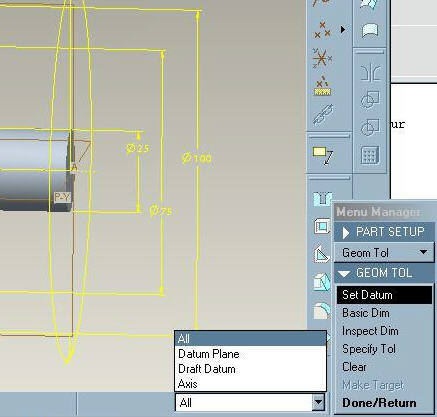437x417 pixels.
Task: Open the Pattern tool grid icon
Action: click(x=371, y=155)
